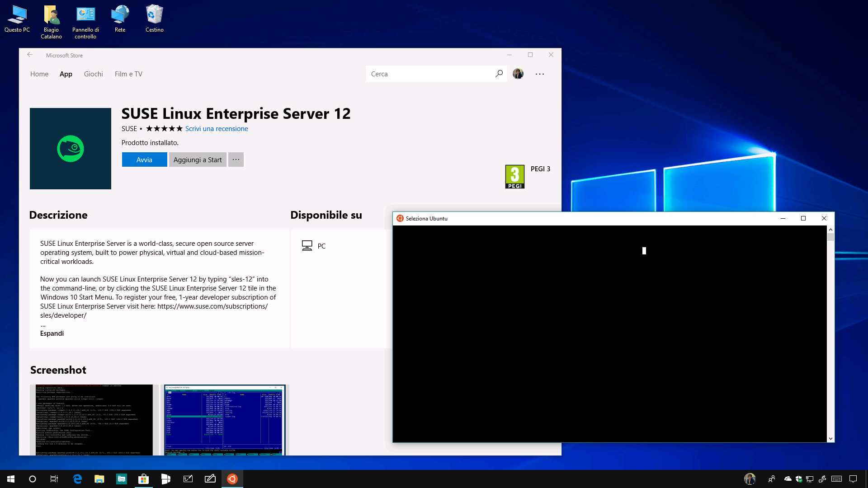The height and width of the screenshot is (488, 868).
Task: Click the Ubuntu taskbar icon
Action: (x=232, y=479)
